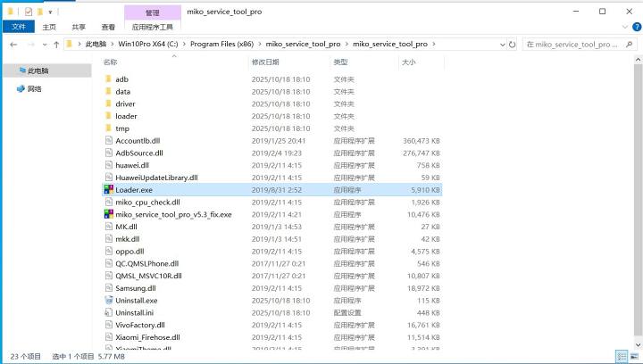Click the vertical scrollbar down arrow

pyautogui.click(x=639, y=344)
